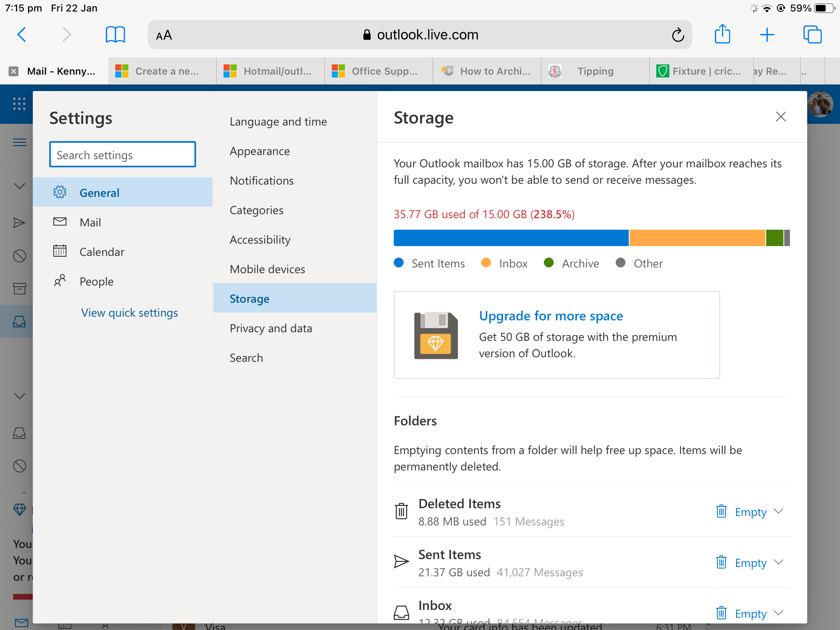Image resolution: width=840 pixels, height=630 pixels.
Task: Click the floppy disk upgrade storage icon
Action: [436, 335]
